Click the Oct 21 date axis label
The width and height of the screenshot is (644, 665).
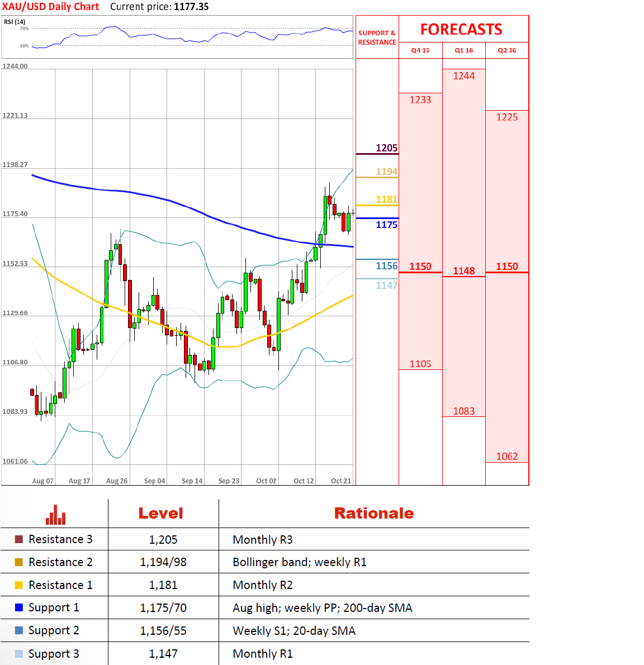click(x=341, y=481)
